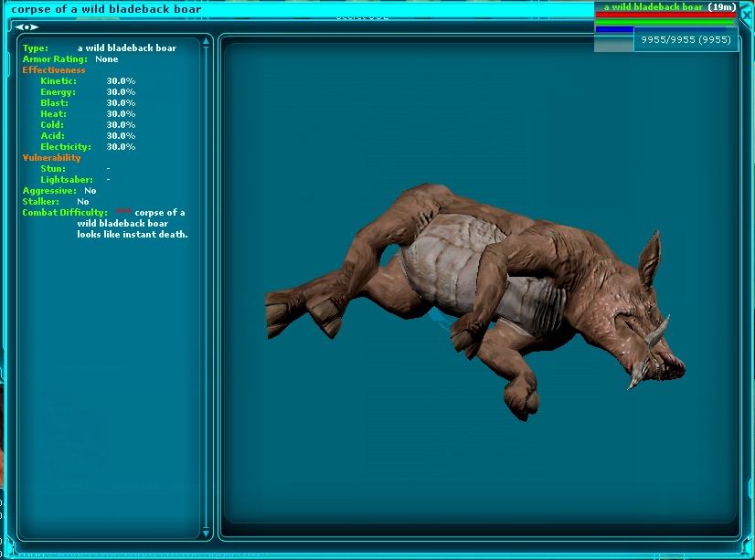Image resolution: width=755 pixels, height=560 pixels.
Task: Click the 'Combat Difficulty:' label
Action: (65, 213)
